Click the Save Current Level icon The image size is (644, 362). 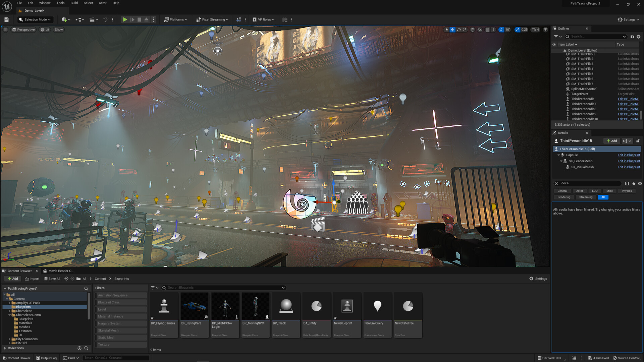click(x=6, y=19)
